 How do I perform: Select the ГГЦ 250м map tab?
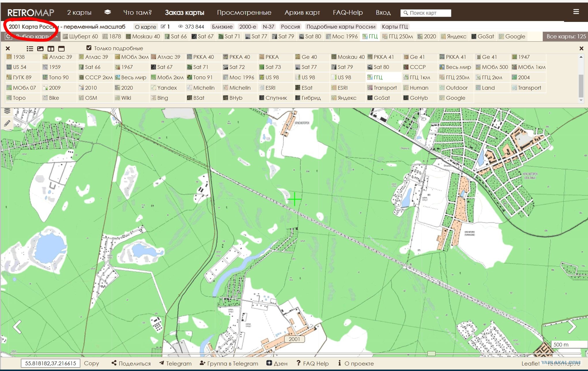(x=397, y=36)
